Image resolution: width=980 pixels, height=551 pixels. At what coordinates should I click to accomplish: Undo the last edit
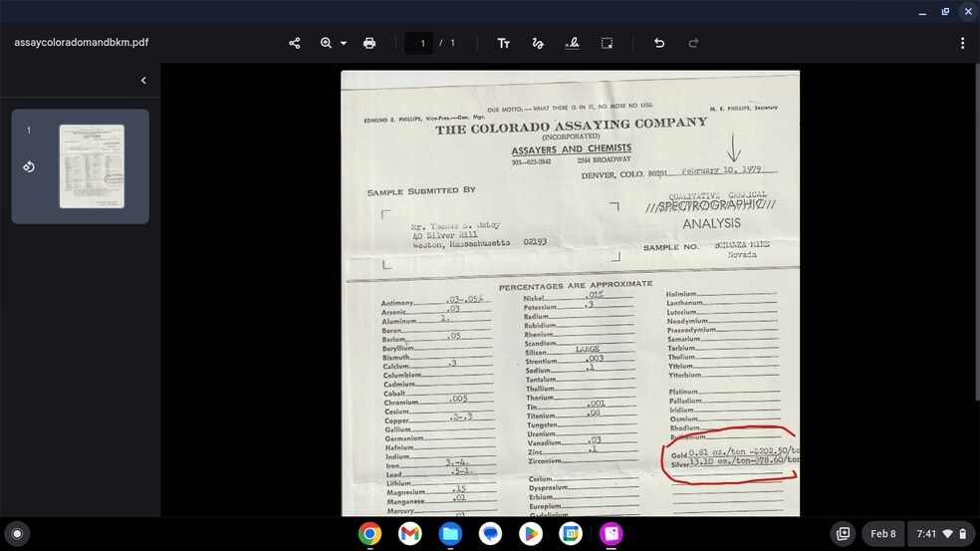[x=659, y=43]
